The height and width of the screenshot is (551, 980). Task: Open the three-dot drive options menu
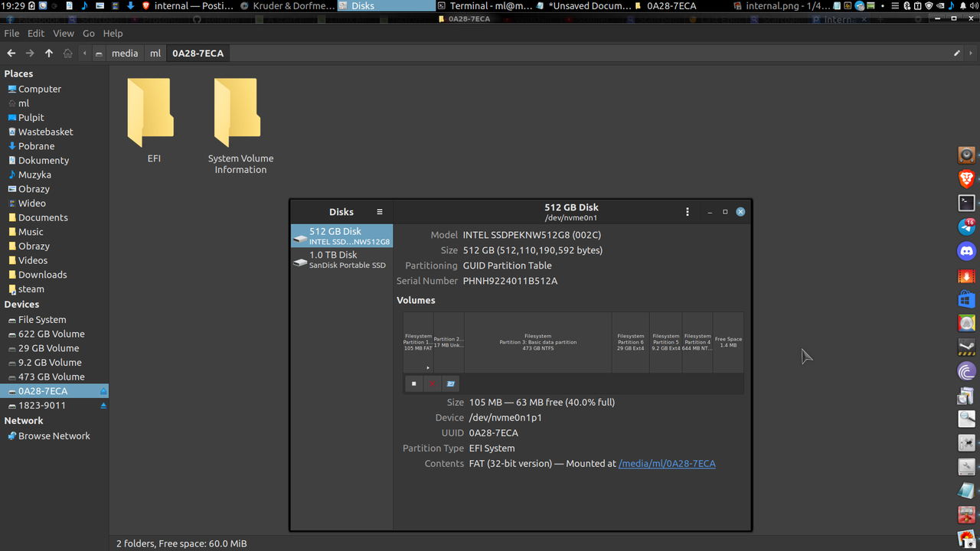[x=687, y=211]
